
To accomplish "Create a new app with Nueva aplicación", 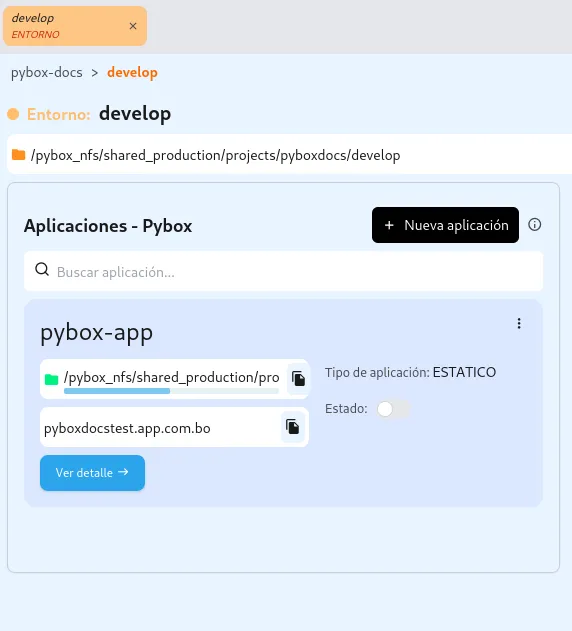I will click(445, 225).
